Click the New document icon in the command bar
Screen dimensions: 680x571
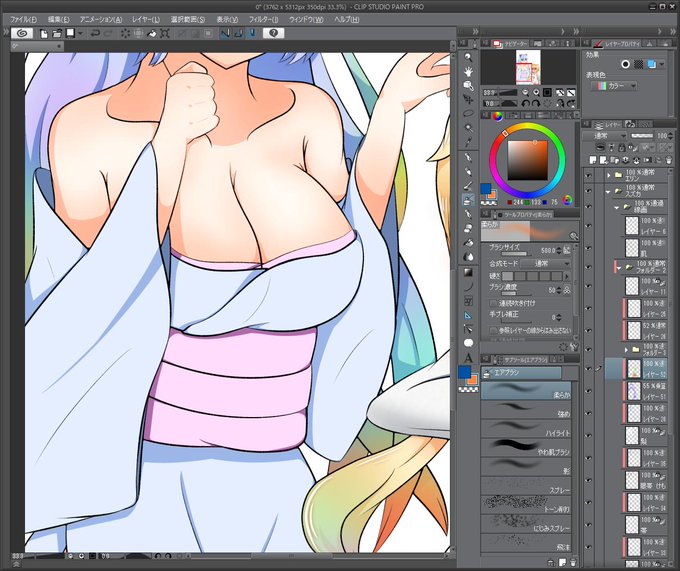click(44, 33)
